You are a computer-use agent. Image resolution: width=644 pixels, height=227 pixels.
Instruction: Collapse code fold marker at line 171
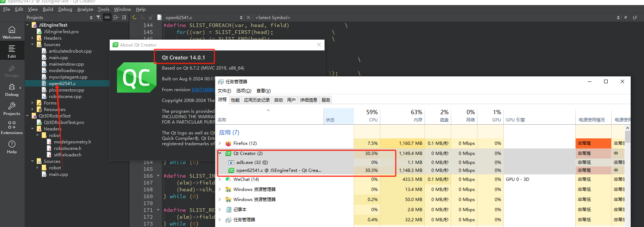click(158, 210)
